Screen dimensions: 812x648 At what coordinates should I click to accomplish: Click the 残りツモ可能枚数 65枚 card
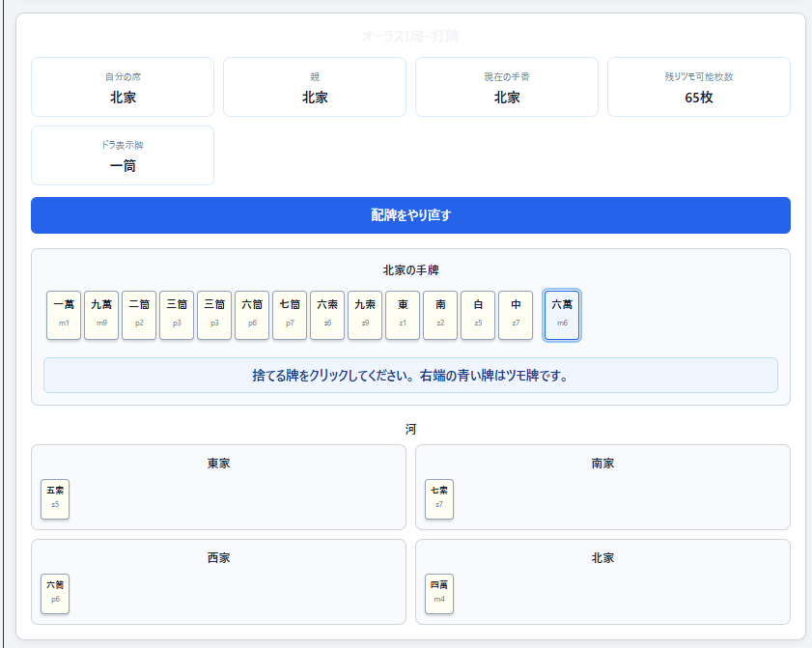699,87
